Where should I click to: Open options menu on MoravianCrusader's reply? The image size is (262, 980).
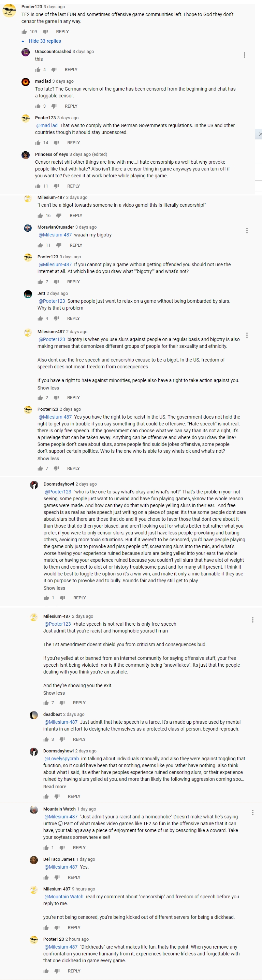pyautogui.click(x=247, y=231)
